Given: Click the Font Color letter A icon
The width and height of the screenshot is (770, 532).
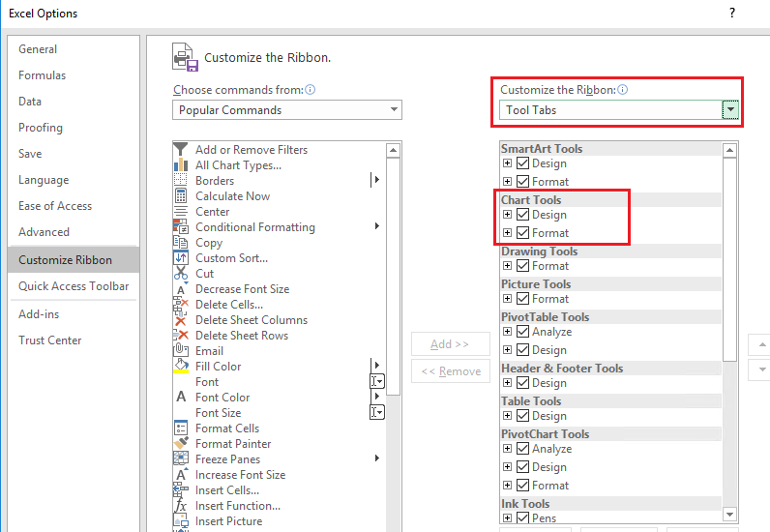Looking at the screenshot, I should click(181, 397).
